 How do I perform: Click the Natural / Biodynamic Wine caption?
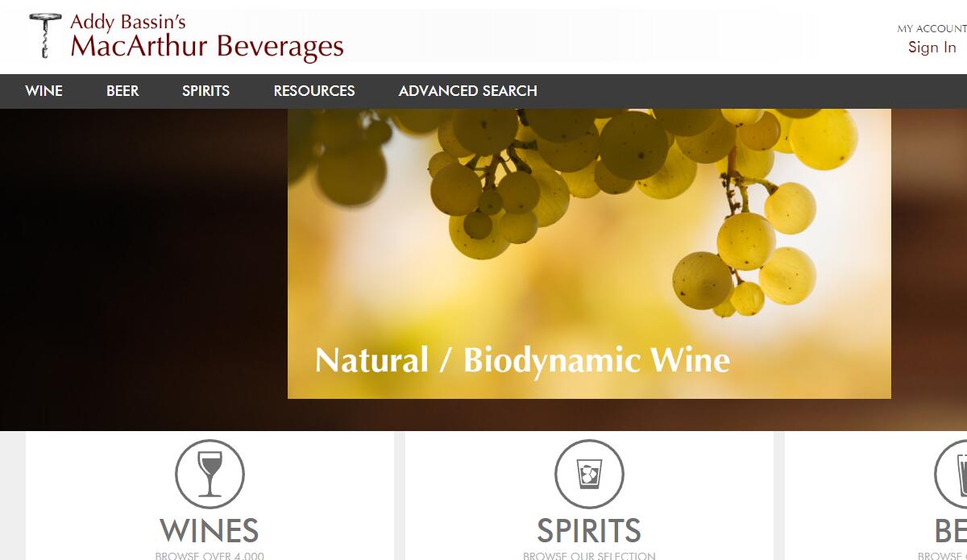pos(522,359)
